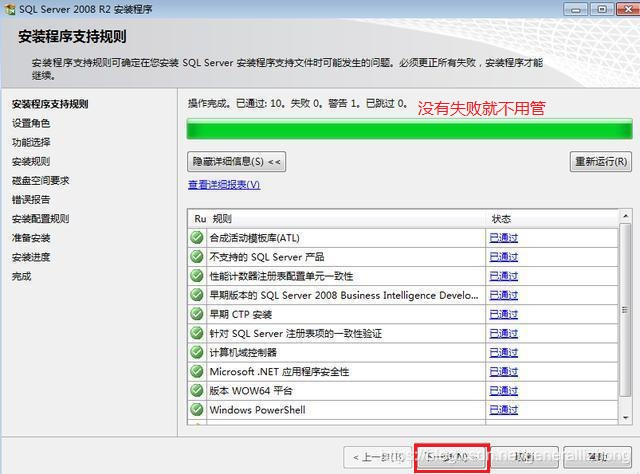Open 已通过 link for 早期版本的 SQL Server 2008 Business Intelligence

504,295
